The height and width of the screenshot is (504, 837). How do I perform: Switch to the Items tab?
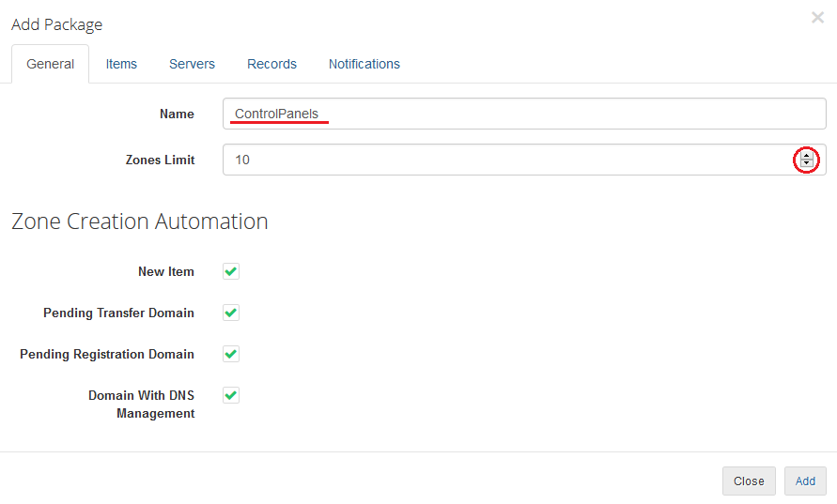tap(121, 64)
